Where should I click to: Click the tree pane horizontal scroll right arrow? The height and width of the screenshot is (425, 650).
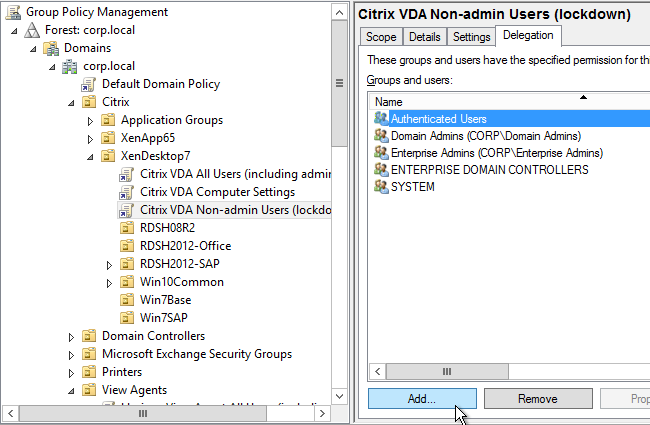point(322,413)
